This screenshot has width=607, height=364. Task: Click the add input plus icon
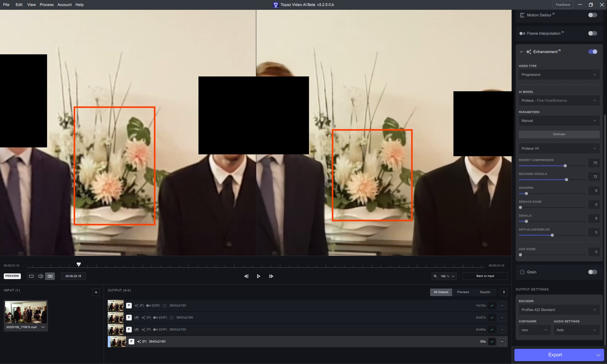coord(96,292)
